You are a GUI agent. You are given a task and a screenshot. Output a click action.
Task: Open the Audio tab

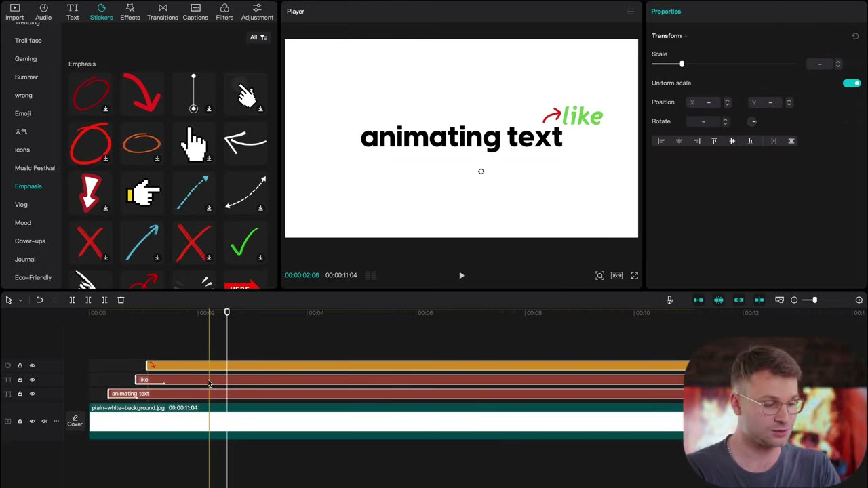pyautogui.click(x=43, y=12)
